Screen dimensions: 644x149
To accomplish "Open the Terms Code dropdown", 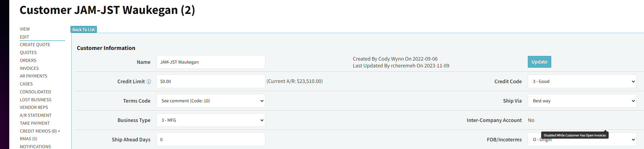I will (x=211, y=101).
